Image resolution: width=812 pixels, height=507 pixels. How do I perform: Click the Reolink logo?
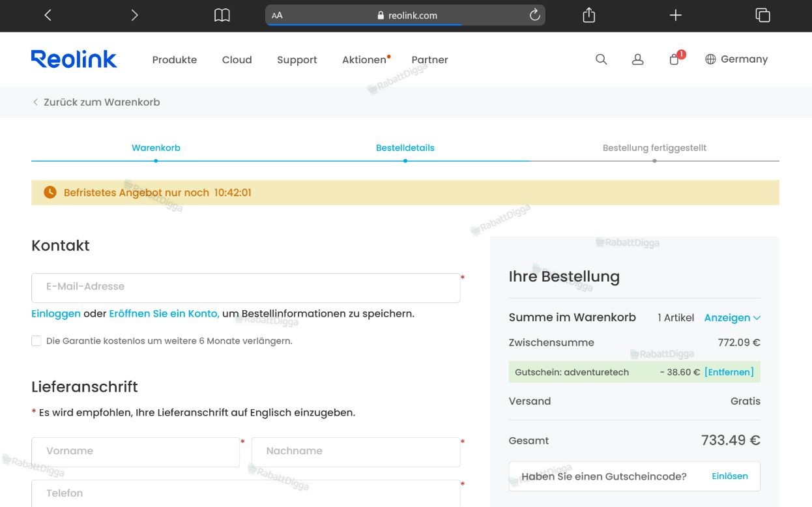point(74,59)
